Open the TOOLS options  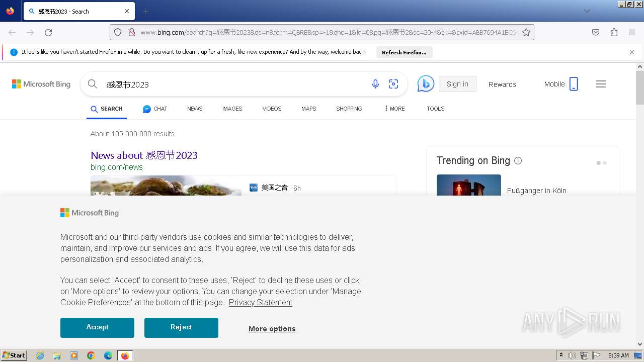(x=435, y=109)
